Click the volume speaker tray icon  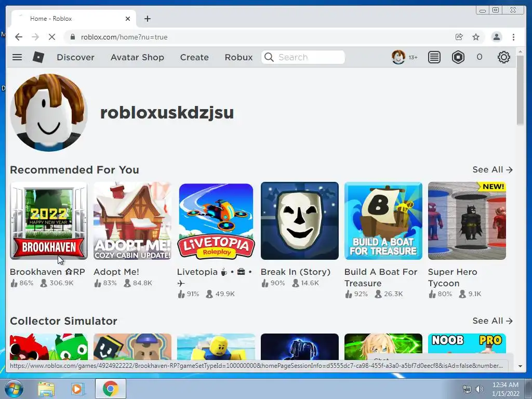479,389
